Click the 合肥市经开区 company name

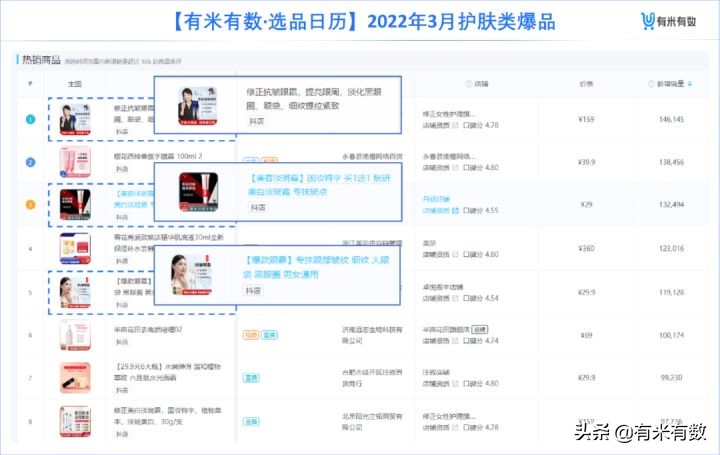pyautogui.click(x=372, y=378)
